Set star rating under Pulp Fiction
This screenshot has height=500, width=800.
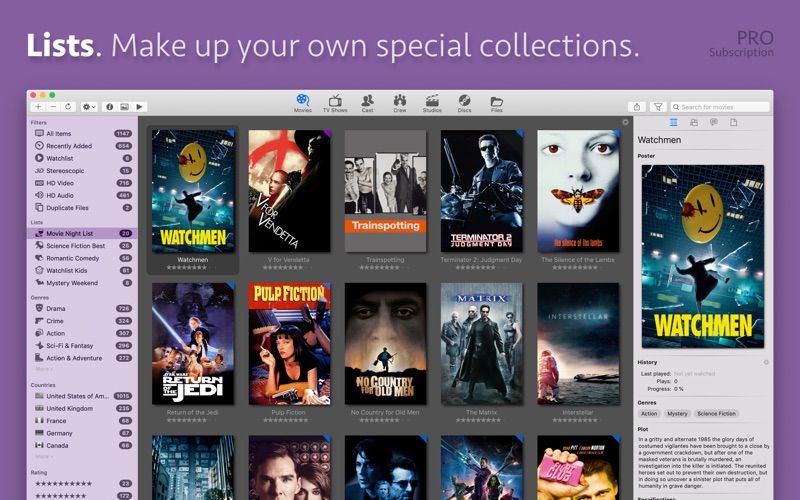pos(285,420)
